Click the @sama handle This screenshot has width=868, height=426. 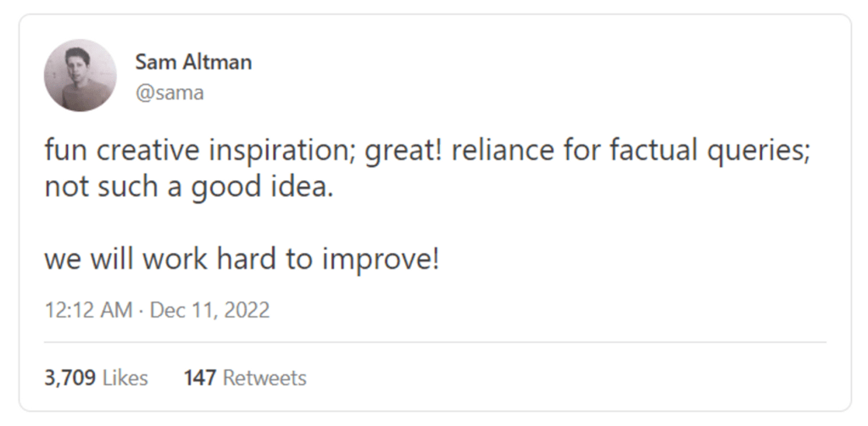point(170,93)
